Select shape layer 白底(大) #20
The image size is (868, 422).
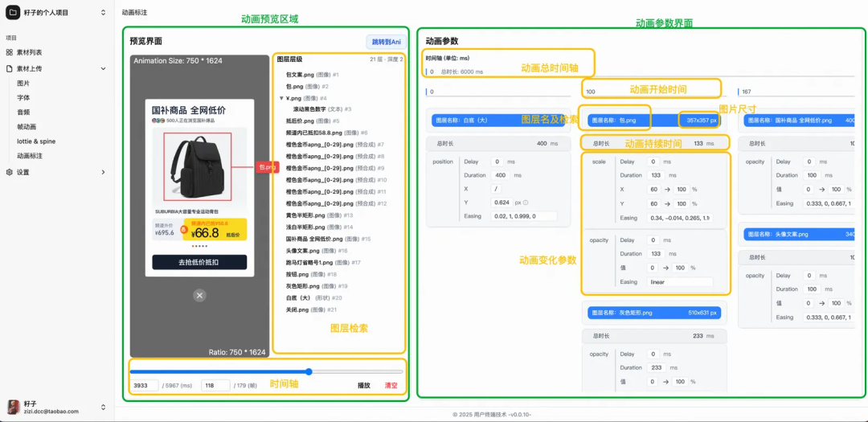click(x=313, y=298)
